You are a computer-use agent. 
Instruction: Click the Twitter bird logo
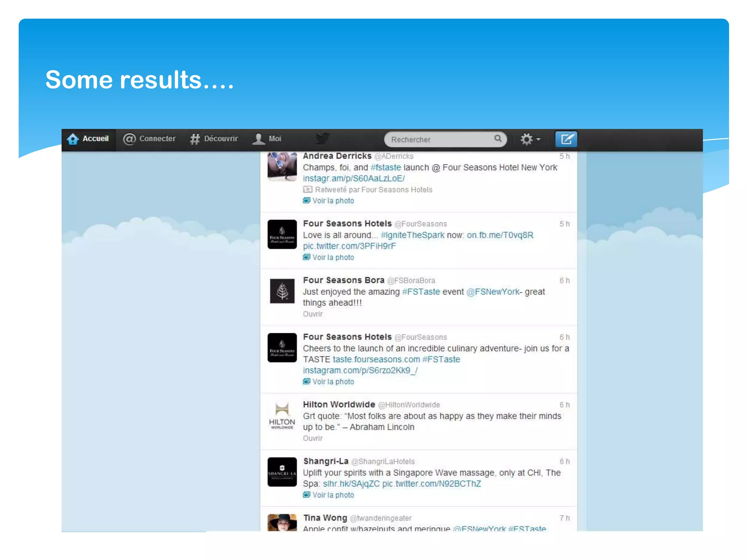tap(322, 139)
